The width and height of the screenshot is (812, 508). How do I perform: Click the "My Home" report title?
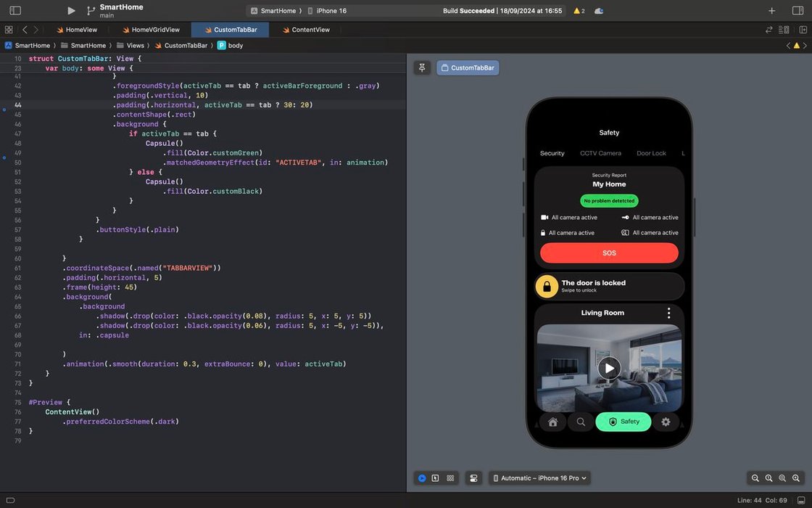pos(609,184)
